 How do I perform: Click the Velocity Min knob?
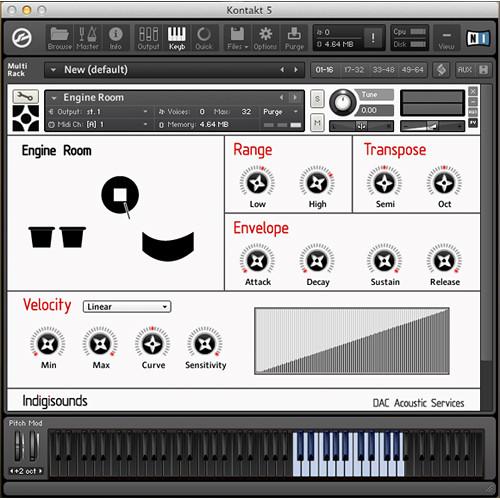coord(48,343)
